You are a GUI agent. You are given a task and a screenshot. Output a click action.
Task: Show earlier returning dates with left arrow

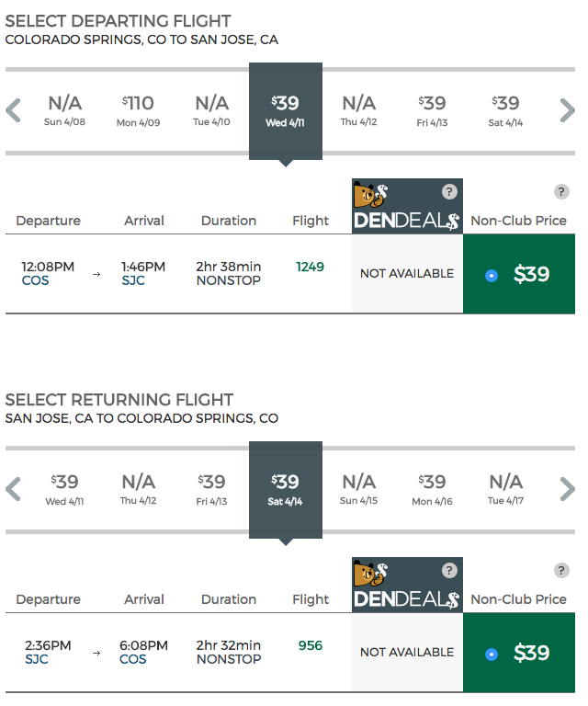point(13,490)
